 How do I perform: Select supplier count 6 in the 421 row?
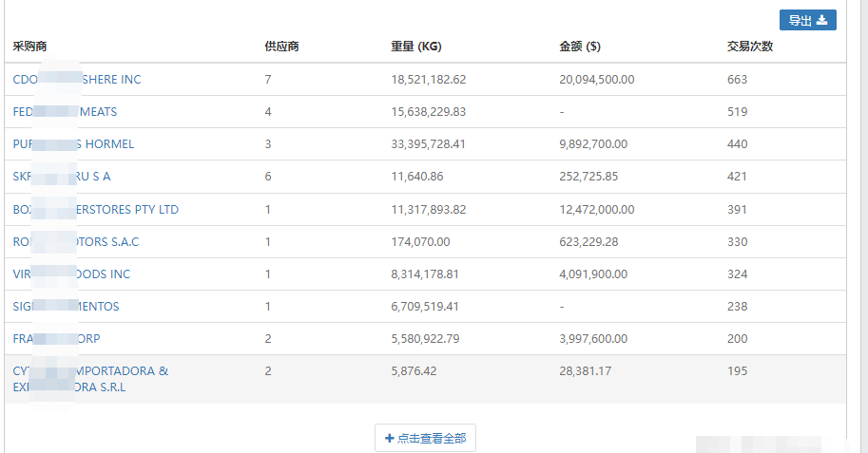click(x=268, y=177)
